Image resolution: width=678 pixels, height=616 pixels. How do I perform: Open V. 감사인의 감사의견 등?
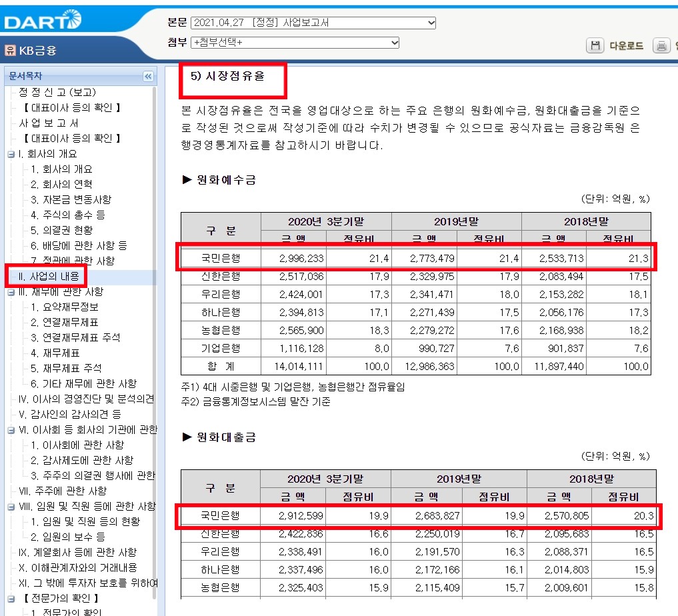pyautogui.click(x=69, y=415)
